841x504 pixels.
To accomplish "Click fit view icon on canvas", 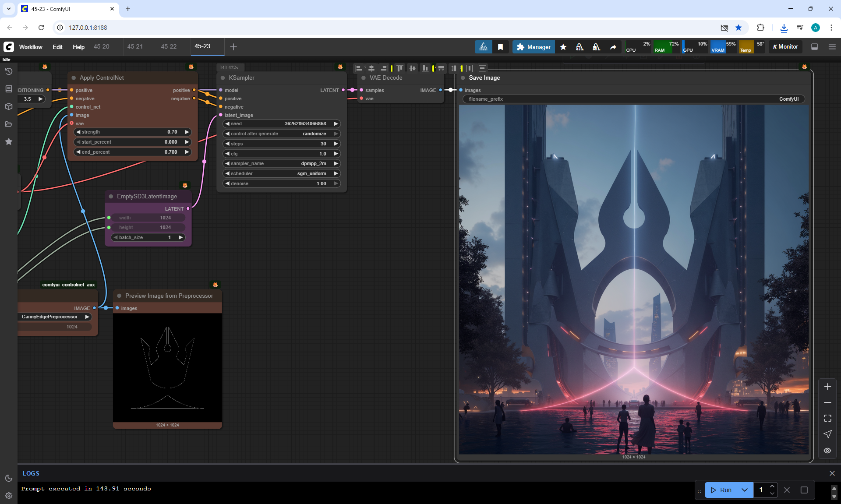I will click(827, 418).
